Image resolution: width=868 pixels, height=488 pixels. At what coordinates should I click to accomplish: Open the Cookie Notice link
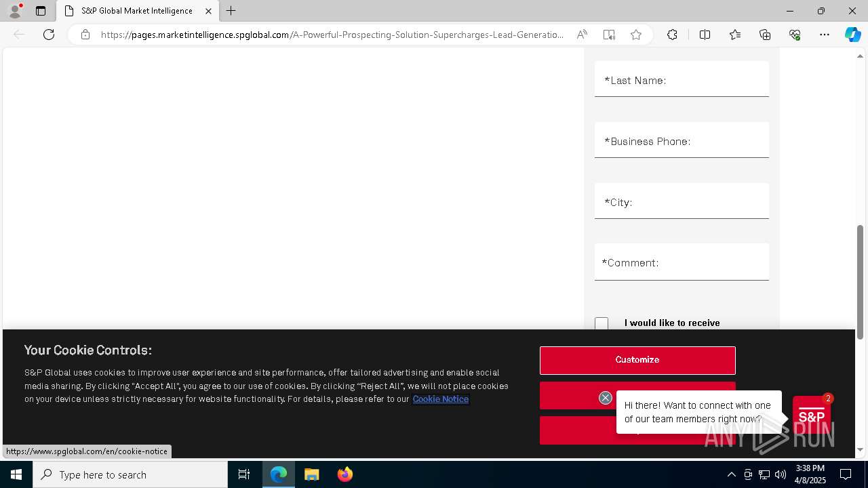pyautogui.click(x=441, y=399)
